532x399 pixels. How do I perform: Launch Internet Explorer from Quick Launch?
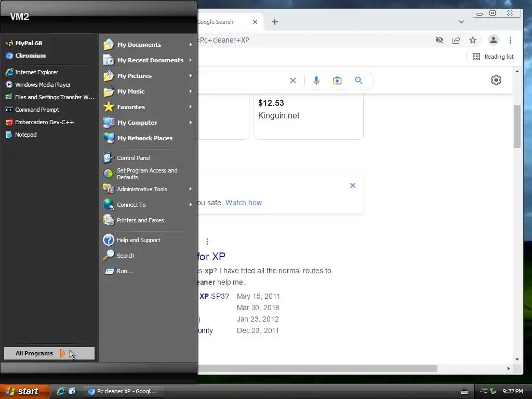[61, 391]
